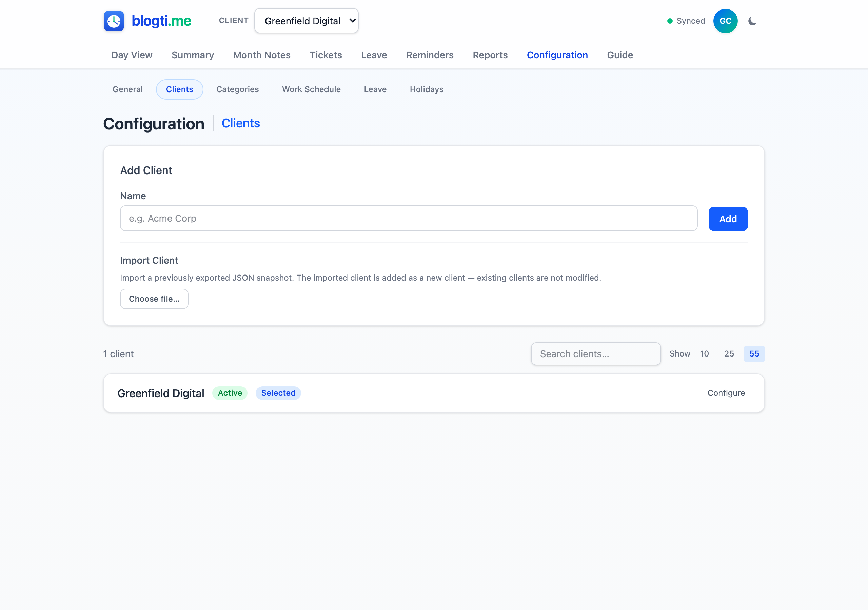Select the Clients configuration sub-tab

tap(179, 89)
